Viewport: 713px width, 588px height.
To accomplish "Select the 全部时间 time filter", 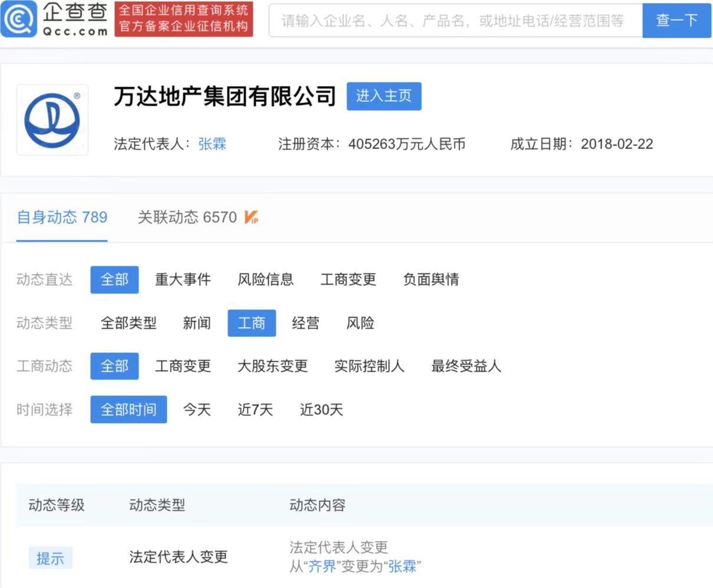I will [x=128, y=409].
